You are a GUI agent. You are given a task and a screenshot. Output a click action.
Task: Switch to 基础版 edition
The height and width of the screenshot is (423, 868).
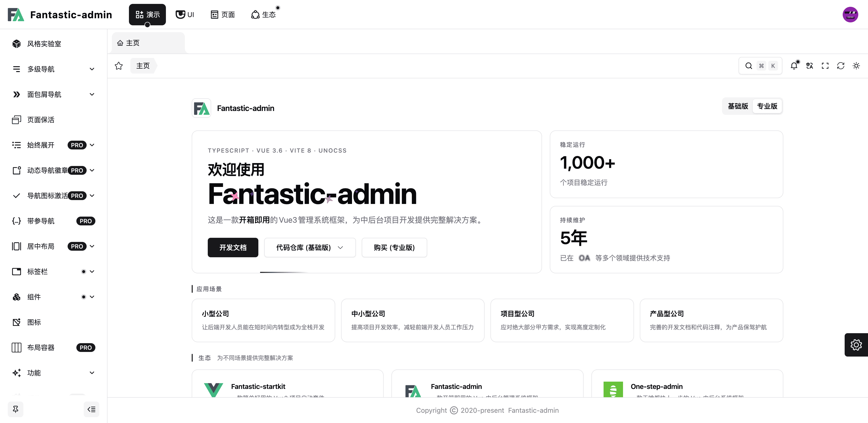(738, 106)
